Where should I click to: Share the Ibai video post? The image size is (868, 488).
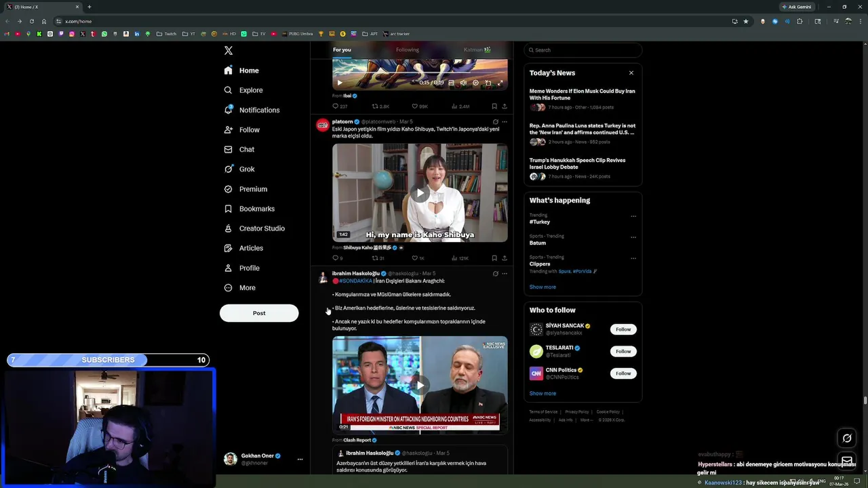pyautogui.click(x=504, y=106)
